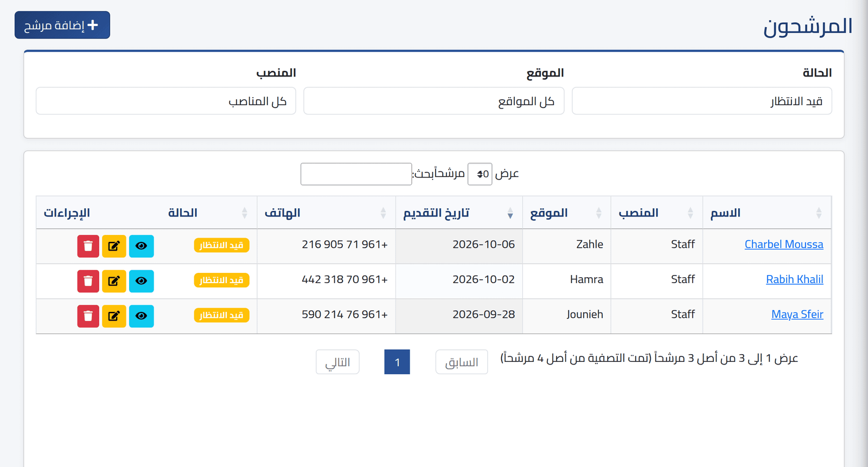The image size is (868, 467).
Task: Open the الحالة filter dropdown
Action: (702, 101)
